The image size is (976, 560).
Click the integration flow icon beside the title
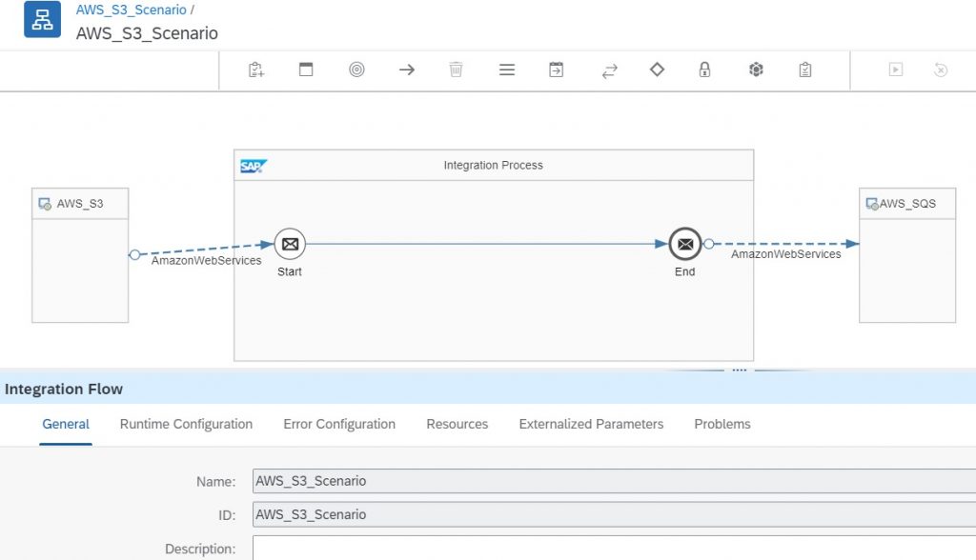pos(42,19)
